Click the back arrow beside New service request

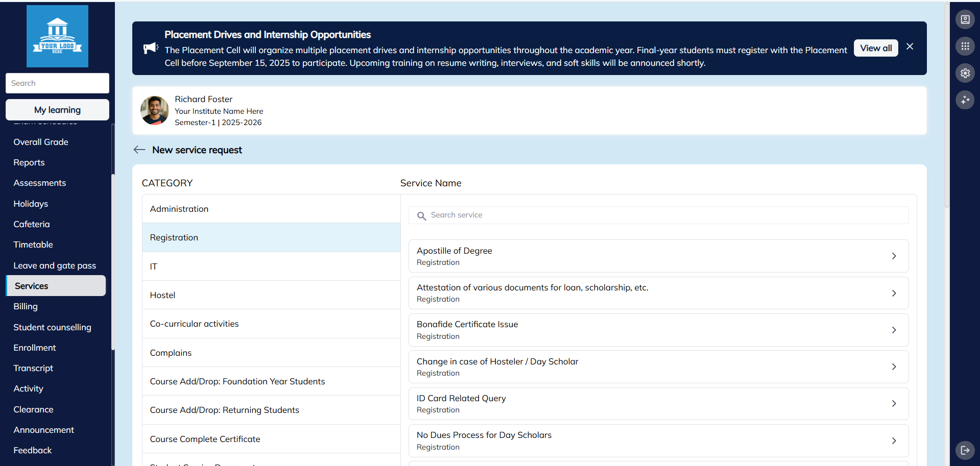click(139, 150)
